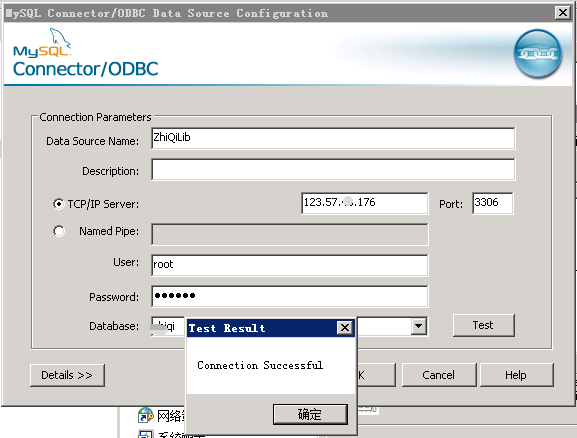The height and width of the screenshot is (438, 577).
Task: Click the Help button
Action: (x=516, y=375)
